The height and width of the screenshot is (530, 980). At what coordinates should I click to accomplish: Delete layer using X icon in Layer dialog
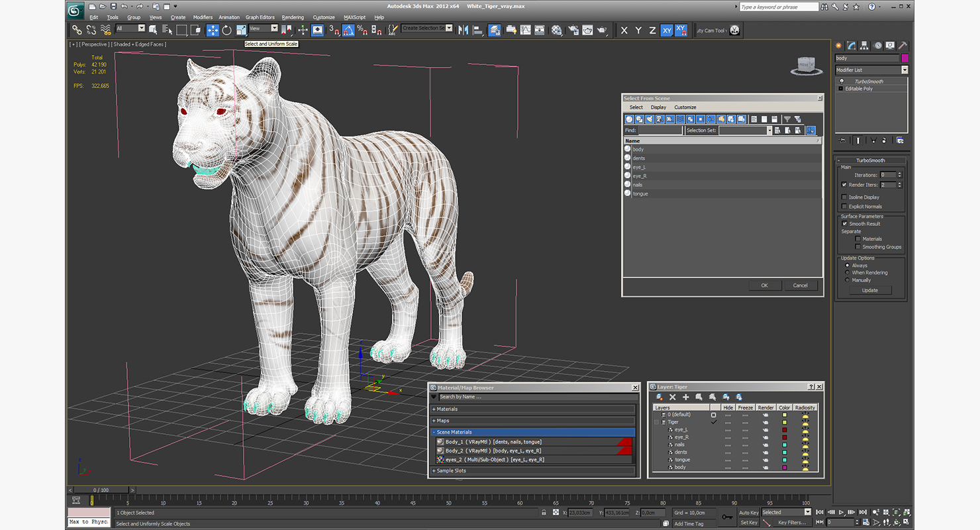(x=672, y=397)
